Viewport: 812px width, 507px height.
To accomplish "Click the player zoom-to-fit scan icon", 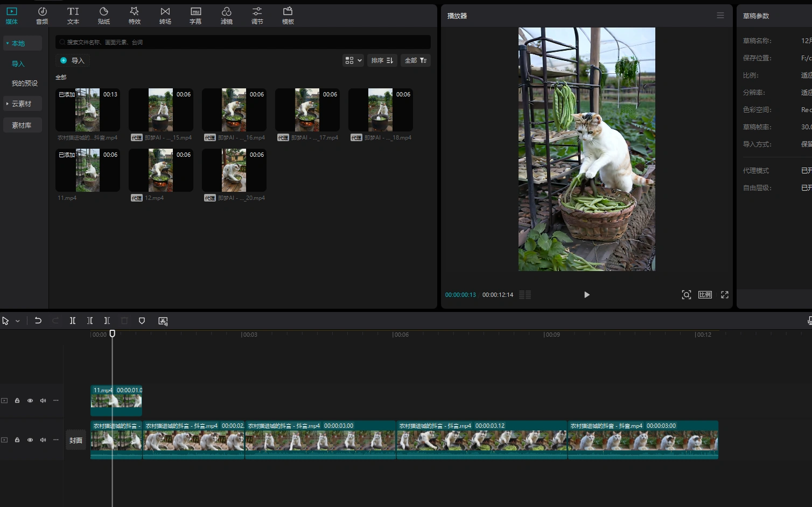I will point(687,295).
